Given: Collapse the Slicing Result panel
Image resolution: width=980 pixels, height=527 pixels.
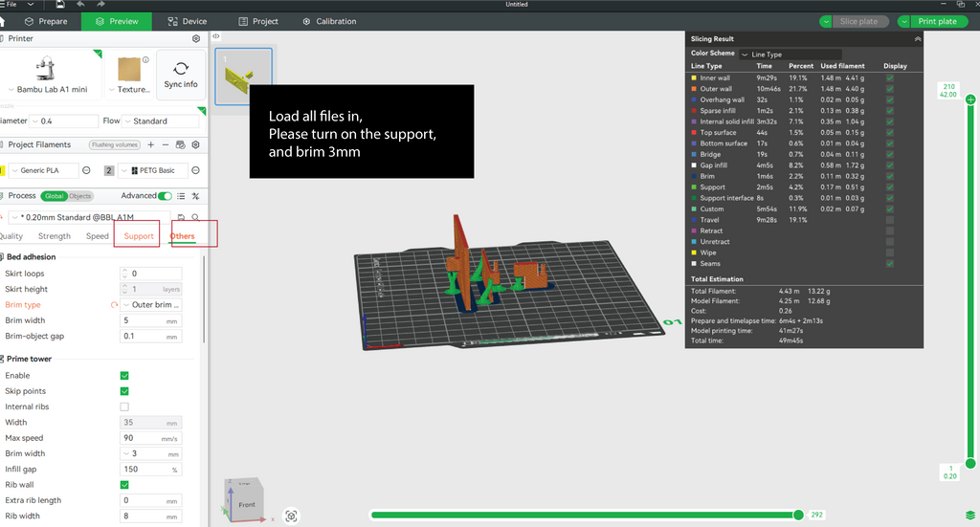Looking at the screenshot, I should point(918,39).
